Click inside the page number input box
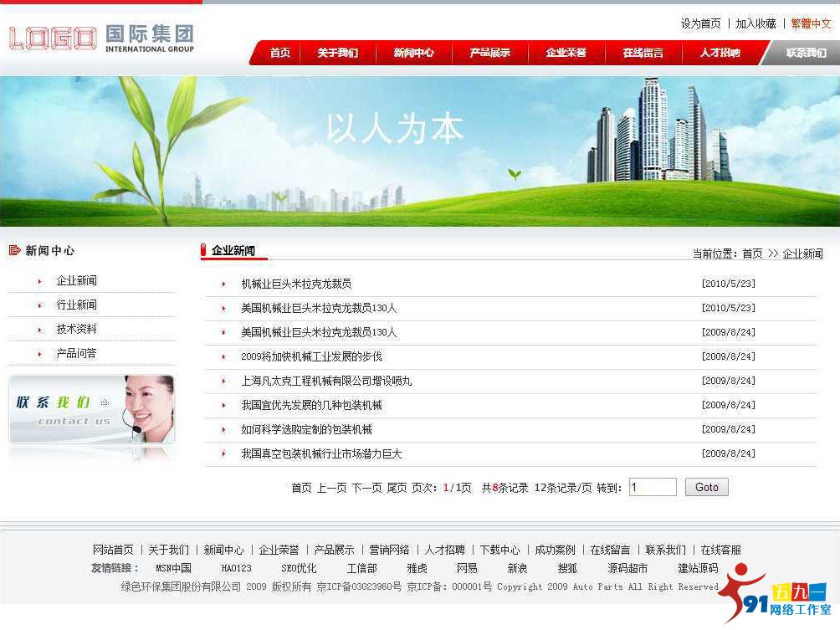This screenshot has height=630, width=840. (x=652, y=486)
